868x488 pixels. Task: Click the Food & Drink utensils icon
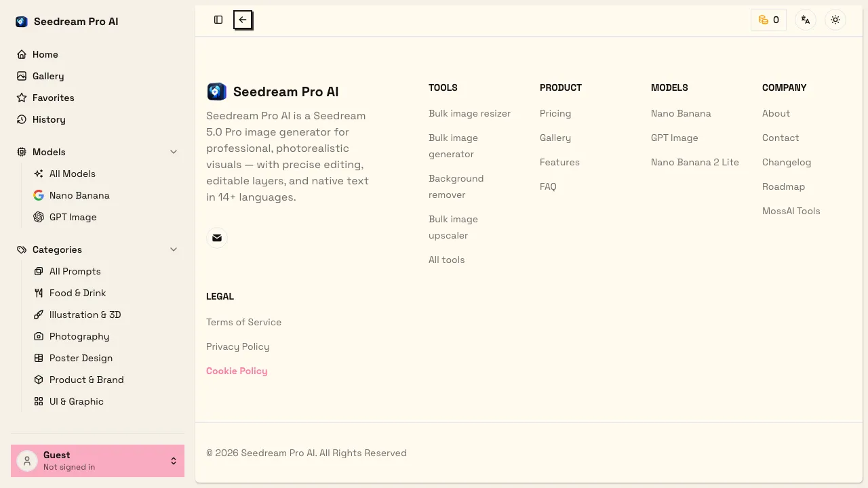[x=39, y=293]
